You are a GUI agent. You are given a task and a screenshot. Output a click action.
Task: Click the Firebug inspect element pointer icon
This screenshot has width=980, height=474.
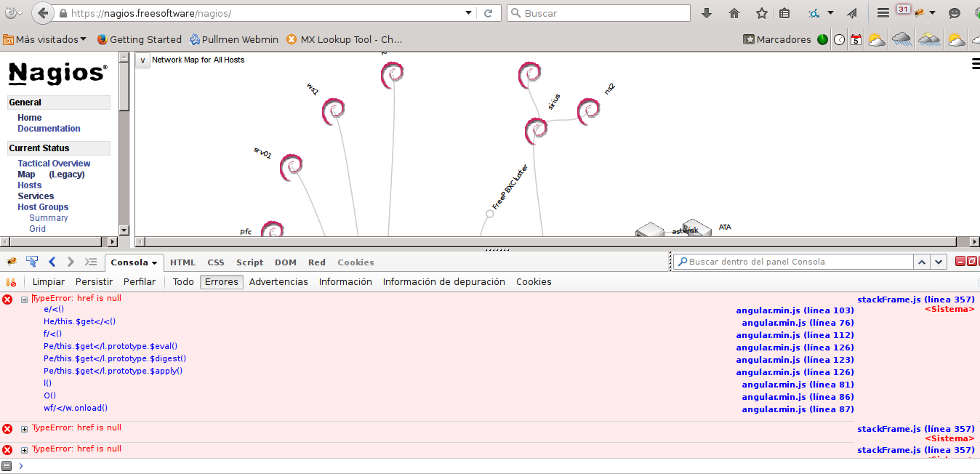[x=32, y=262]
